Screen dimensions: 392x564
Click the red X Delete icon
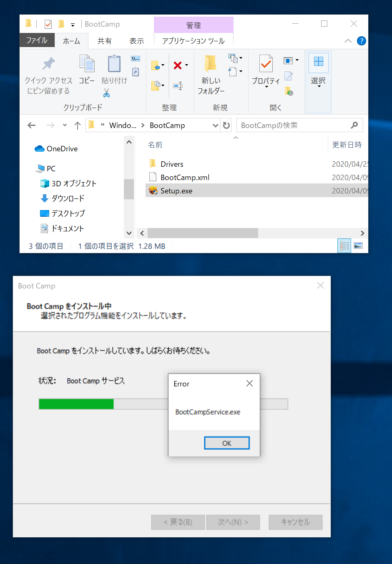pyautogui.click(x=178, y=65)
